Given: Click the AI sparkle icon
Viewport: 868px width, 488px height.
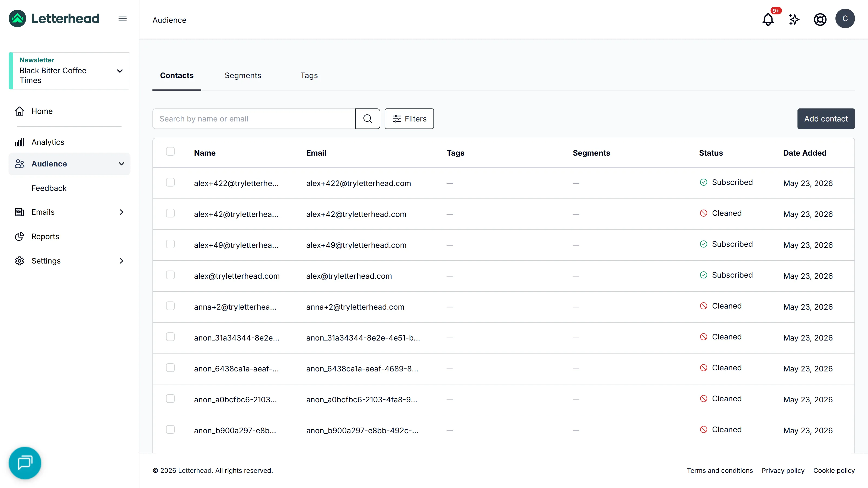Looking at the screenshot, I should 794,19.
